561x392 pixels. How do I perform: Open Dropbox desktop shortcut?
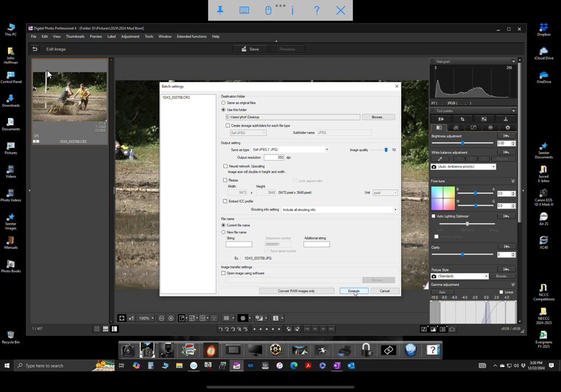543,28
